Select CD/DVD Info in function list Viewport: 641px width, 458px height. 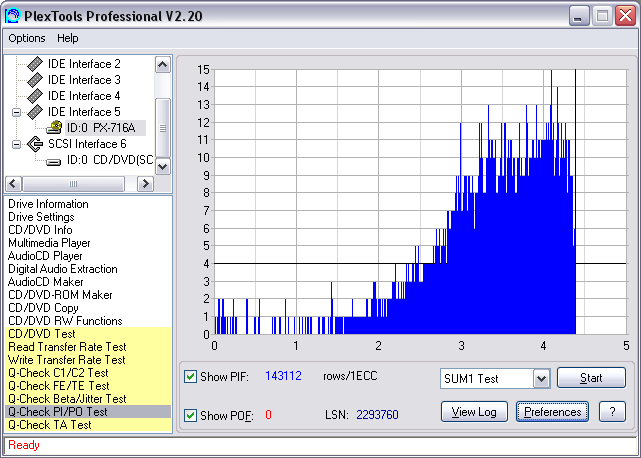point(40,230)
